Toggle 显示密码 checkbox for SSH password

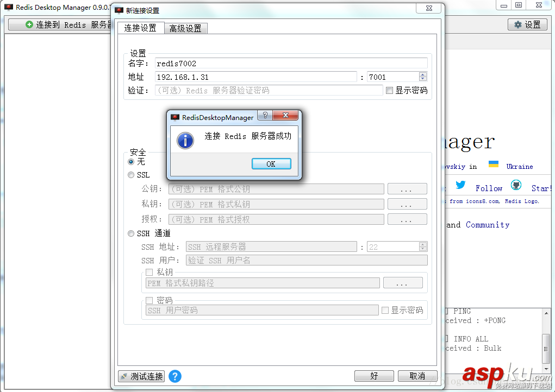pyautogui.click(x=385, y=311)
